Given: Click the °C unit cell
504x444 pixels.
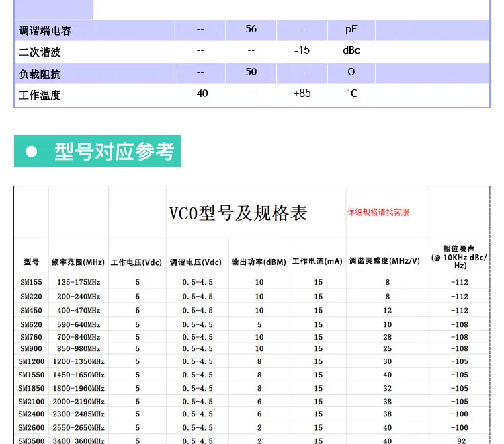Looking at the screenshot, I should click(351, 94).
